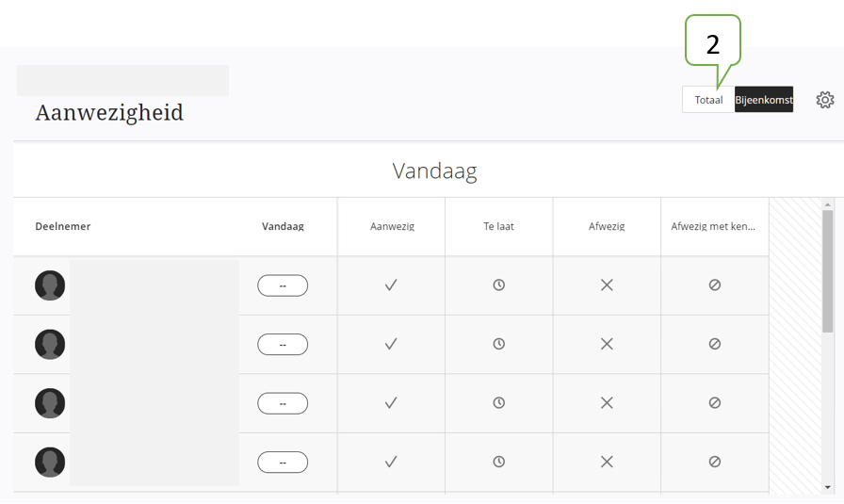Mark fourth participant absent with X icon
Image resolution: width=844 pixels, height=504 pixels.
coord(607,462)
